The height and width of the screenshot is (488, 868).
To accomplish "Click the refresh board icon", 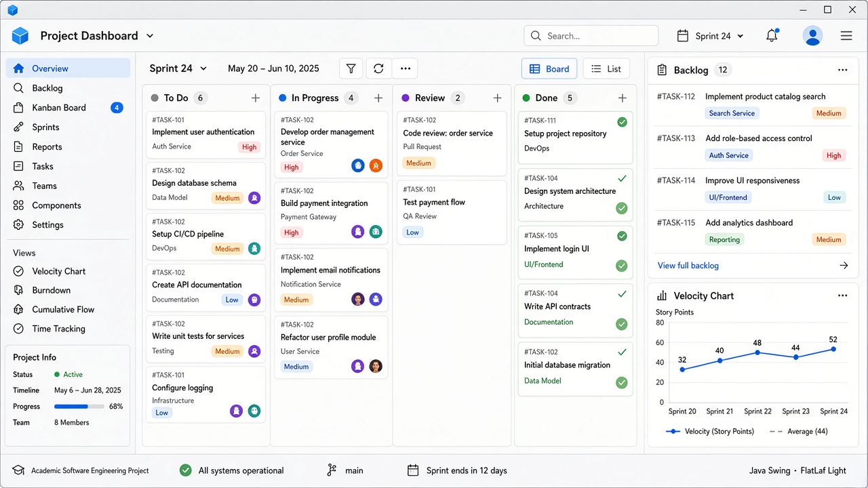I will 378,68.
